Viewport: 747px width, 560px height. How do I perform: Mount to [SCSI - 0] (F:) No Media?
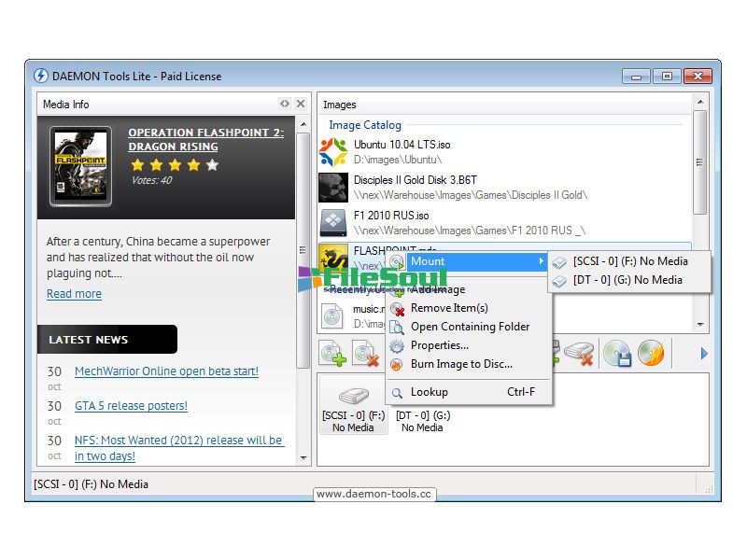(630, 261)
